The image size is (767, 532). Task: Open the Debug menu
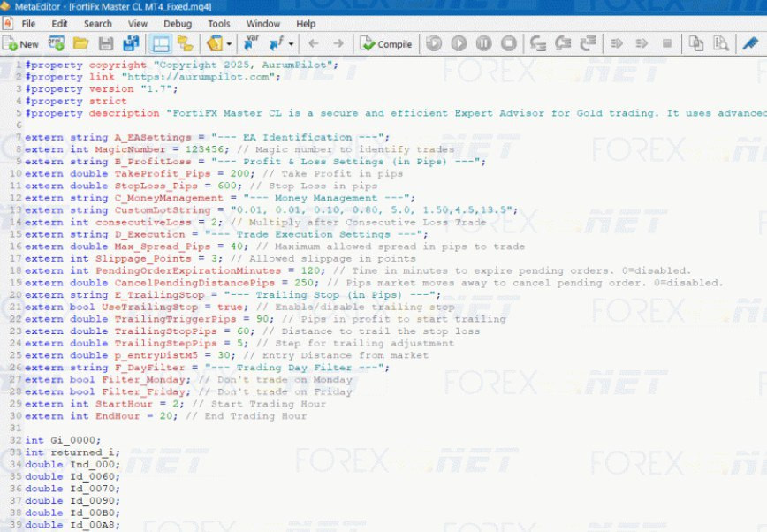(x=177, y=24)
